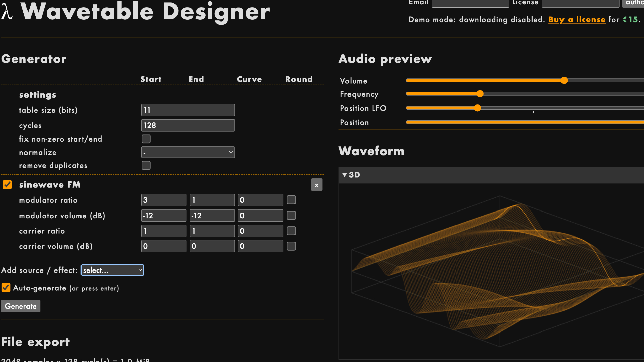Image resolution: width=644 pixels, height=362 pixels.
Task: Collapse the 3D waveform section
Action: [351, 175]
